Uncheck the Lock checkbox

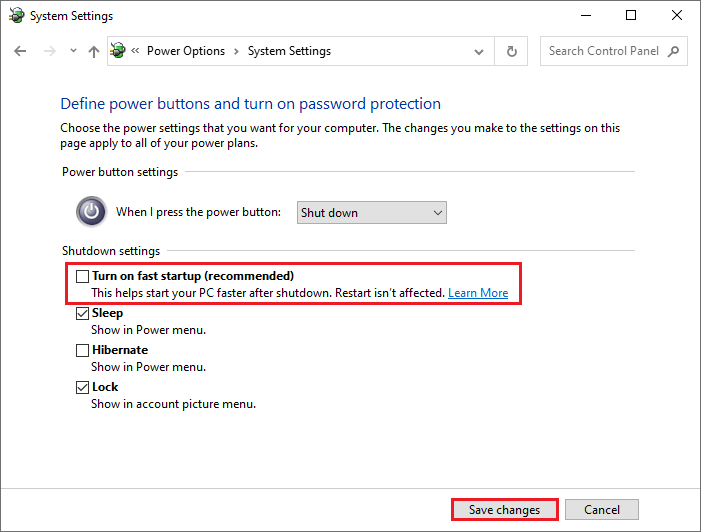point(82,387)
